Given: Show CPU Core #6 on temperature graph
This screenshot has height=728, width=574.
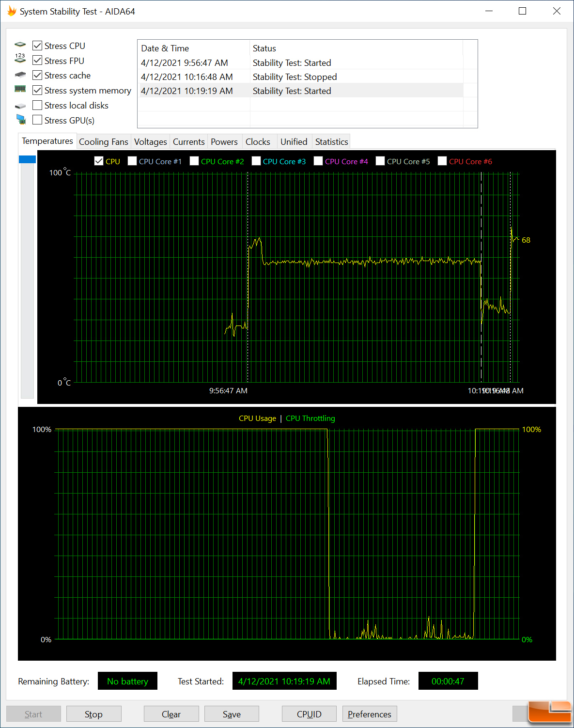Looking at the screenshot, I should click(x=442, y=161).
